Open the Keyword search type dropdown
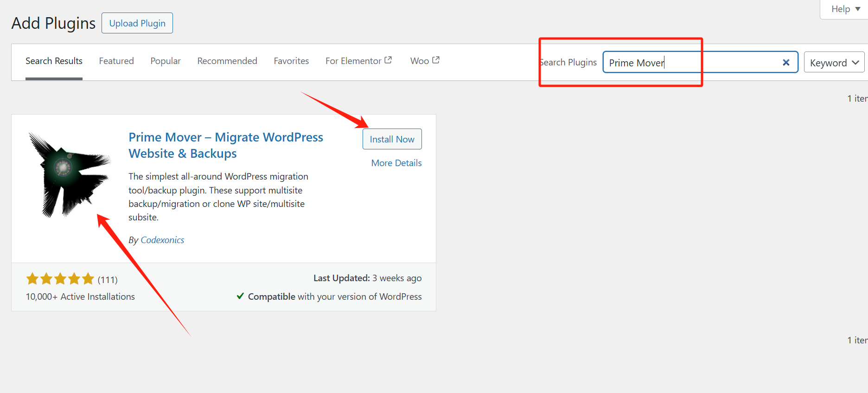The width and height of the screenshot is (868, 393). click(x=834, y=62)
